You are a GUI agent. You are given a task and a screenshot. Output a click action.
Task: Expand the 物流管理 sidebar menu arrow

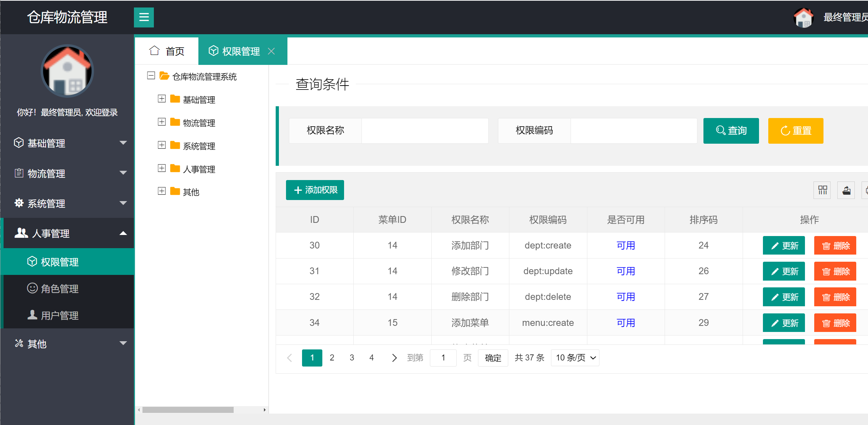click(123, 173)
